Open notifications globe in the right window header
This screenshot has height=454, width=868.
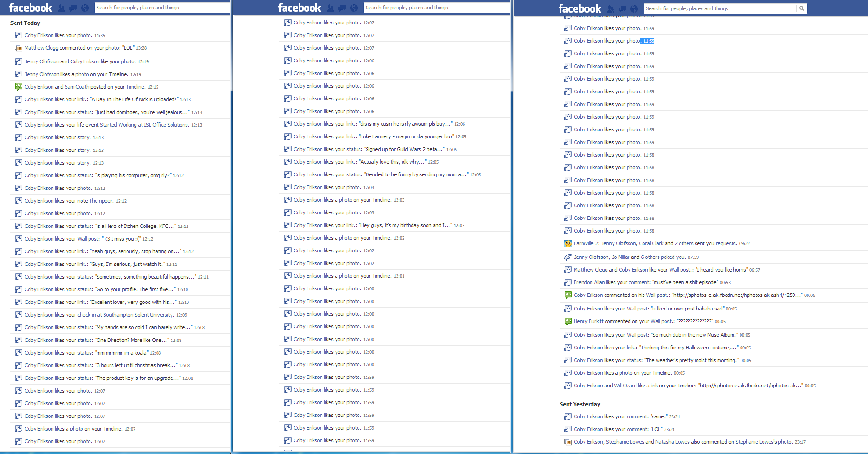tap(634, 9)
